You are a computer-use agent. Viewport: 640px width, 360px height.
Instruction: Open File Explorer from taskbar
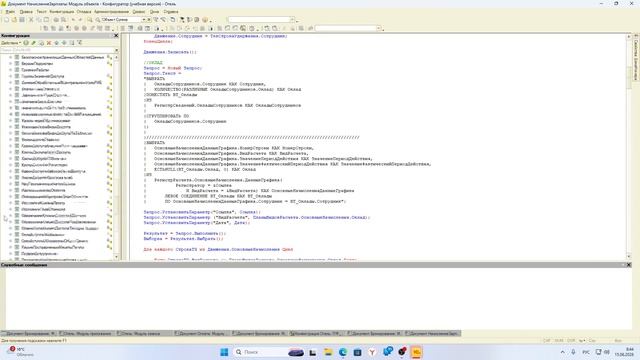click(x=328, y=352)
